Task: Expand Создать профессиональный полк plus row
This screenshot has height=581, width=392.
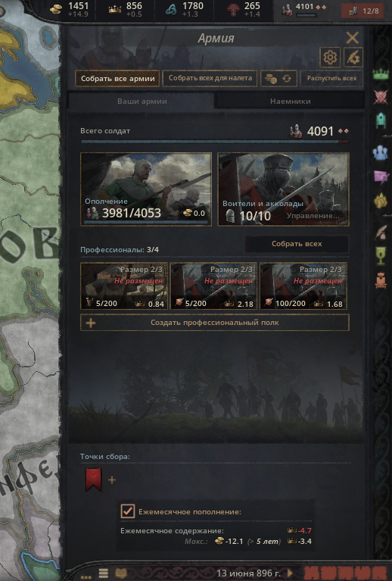Action: [x=215, y=323]
